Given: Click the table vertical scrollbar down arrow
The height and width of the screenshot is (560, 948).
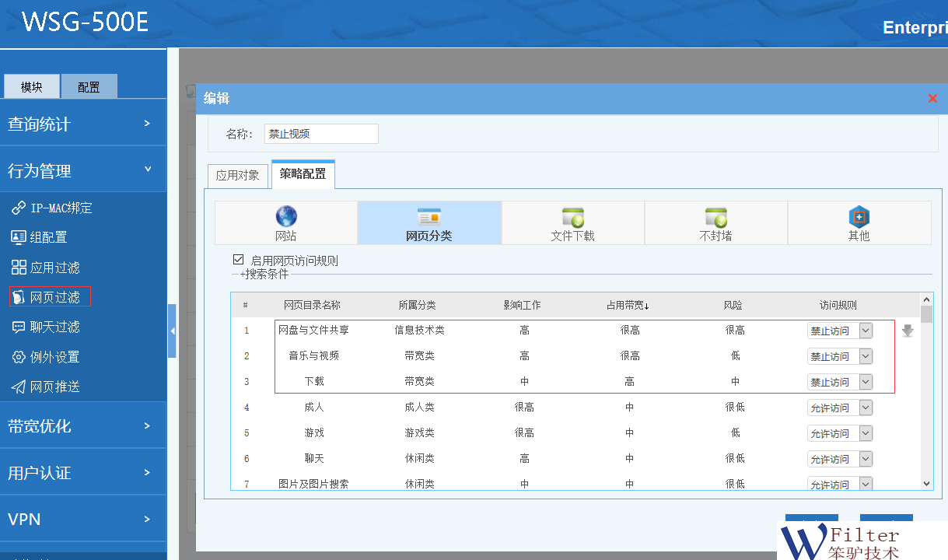Looking at the screenshot, I should click(926, 483).
